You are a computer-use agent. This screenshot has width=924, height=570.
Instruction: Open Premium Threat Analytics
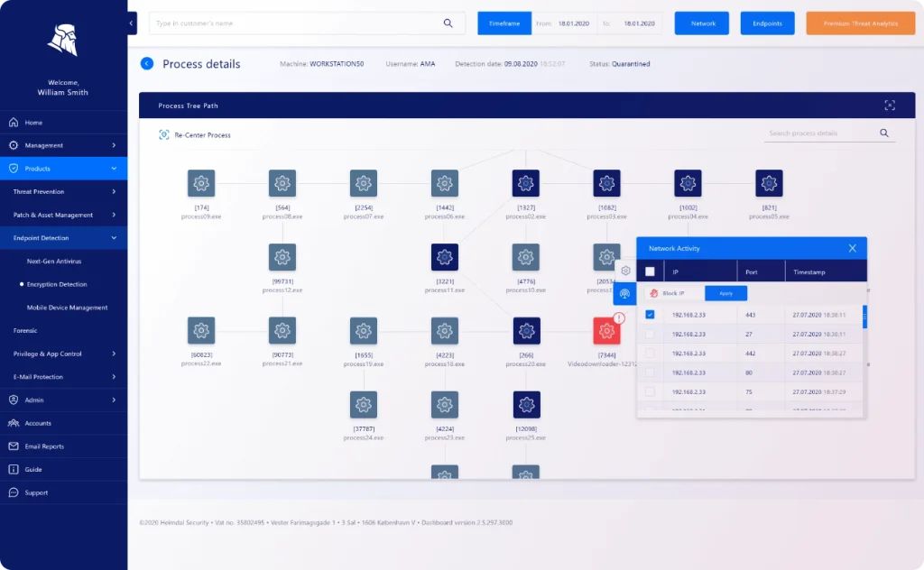[x=859, y=23]
